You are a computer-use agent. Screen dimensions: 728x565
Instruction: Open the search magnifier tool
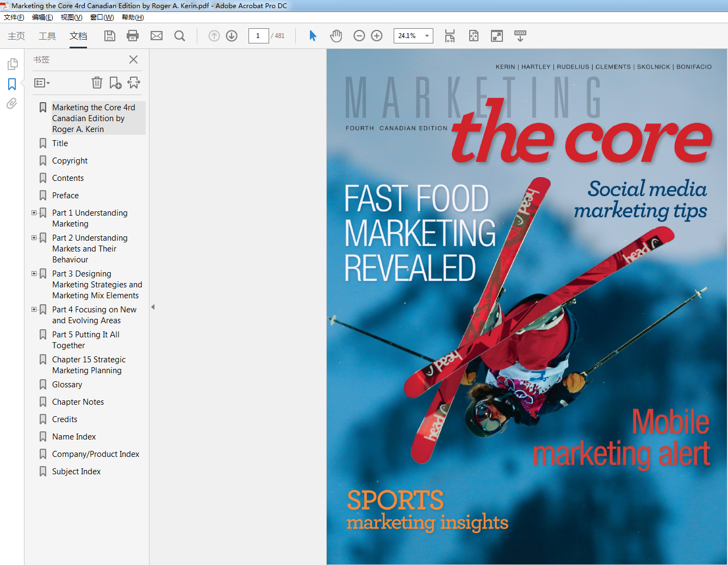pos(180,36)
